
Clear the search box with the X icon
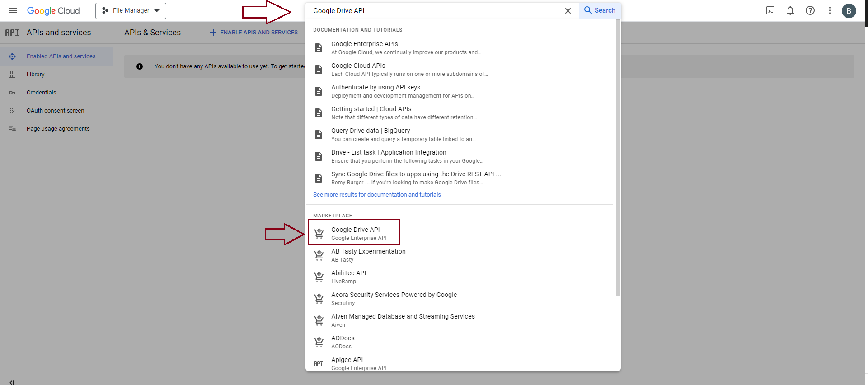568,11
